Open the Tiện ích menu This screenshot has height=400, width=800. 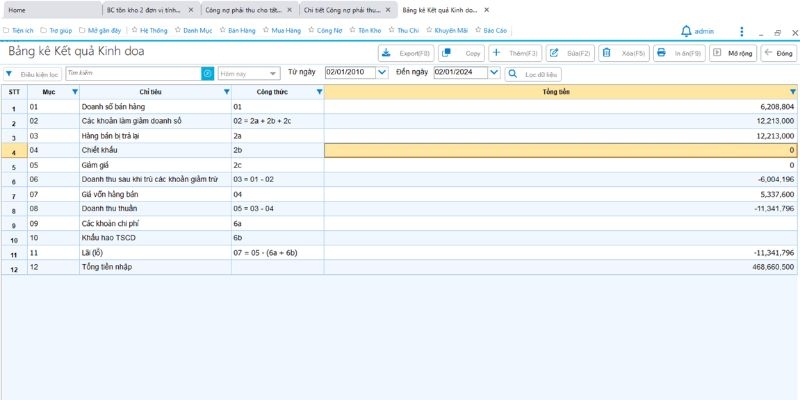coord(18,31)
